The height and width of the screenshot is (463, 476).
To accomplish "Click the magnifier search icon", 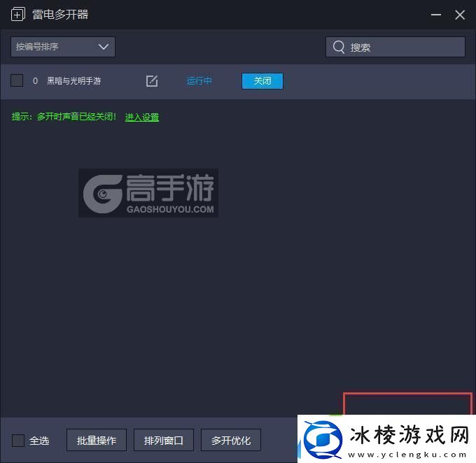I will tap(339, 47).
